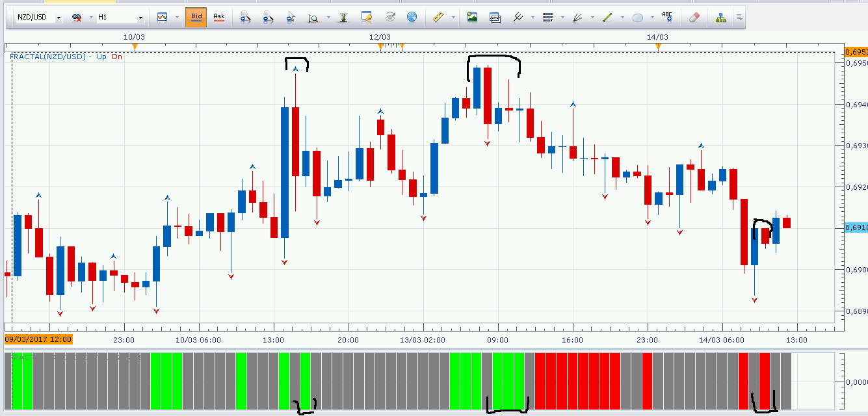Expand the zoom to area dropdown arrow
Viewport: 868px width, 416px height.
[x=328, y=18]
